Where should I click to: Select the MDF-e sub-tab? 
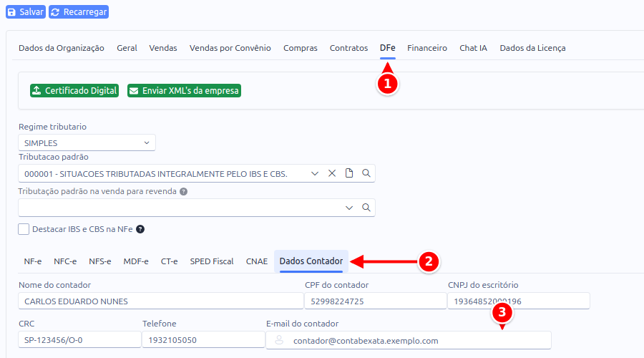pyautogui.click(x=136, y=261)
